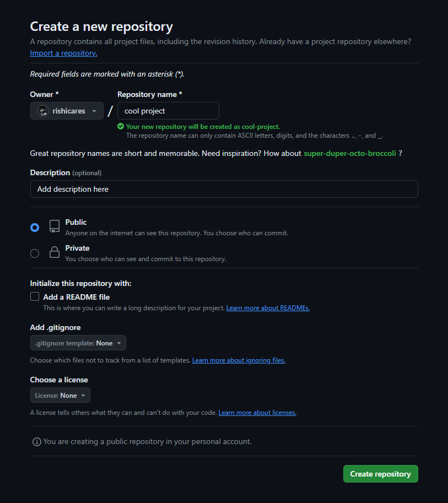Open Learn more about ignoring files
The image size is (448, 503).
(x=239, y=360)
